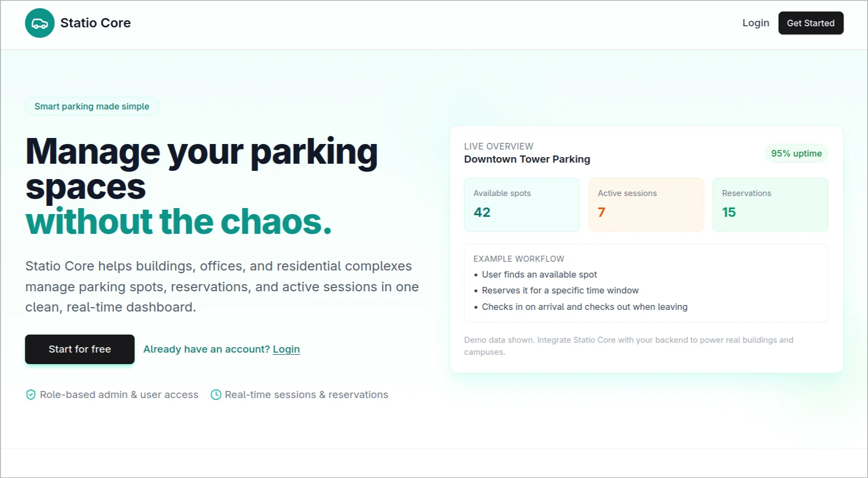The image size is (868, 478).
Task: Click "User finds an available spot" item
Action: (539, 274)
